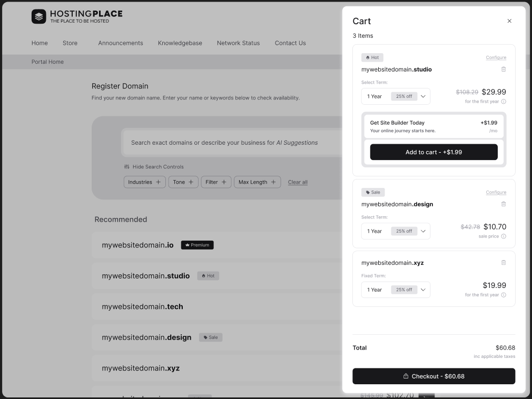
Task: Go to Knowledgebase page
Action: pyautogui.click(x=180, y=43)
